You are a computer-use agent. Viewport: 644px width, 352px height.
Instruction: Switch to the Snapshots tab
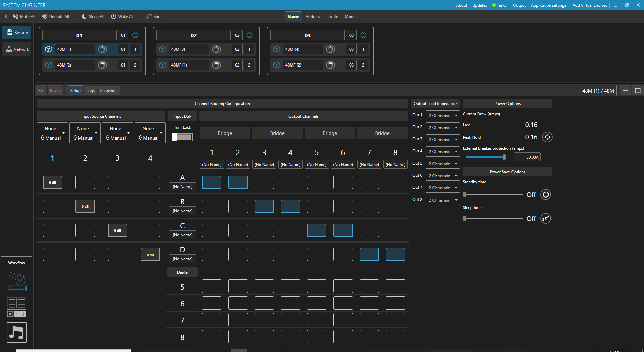click(x=109, y=91)
